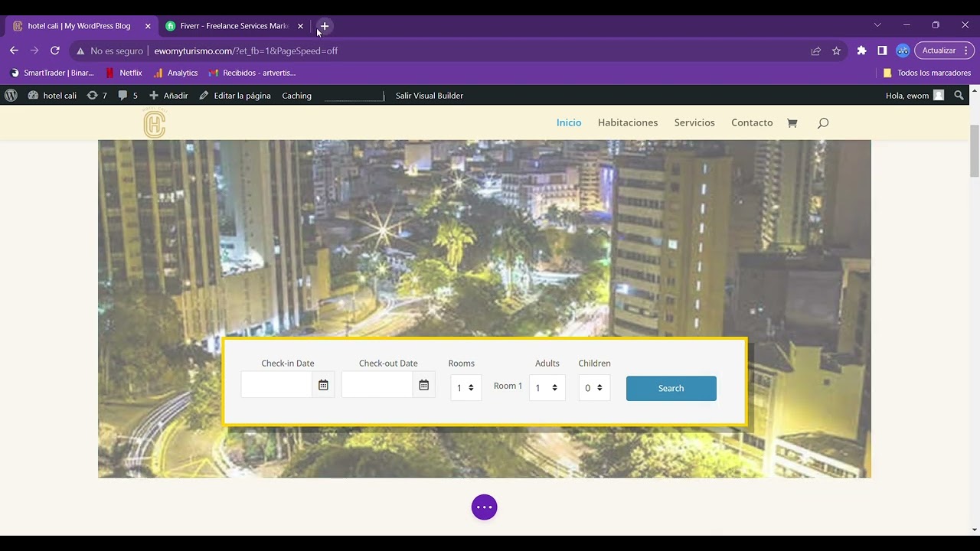Open the Adults count dropdown

[547, 388]
